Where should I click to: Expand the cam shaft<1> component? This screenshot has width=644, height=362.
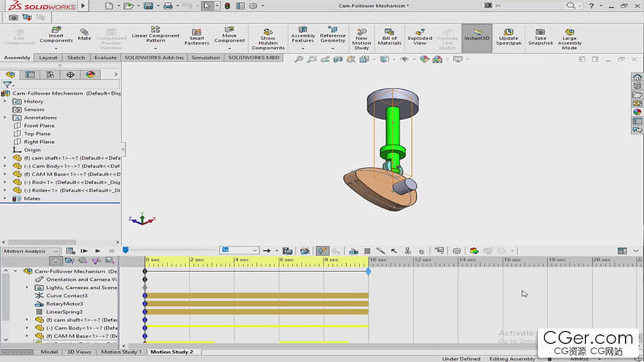tap(5, 158)
